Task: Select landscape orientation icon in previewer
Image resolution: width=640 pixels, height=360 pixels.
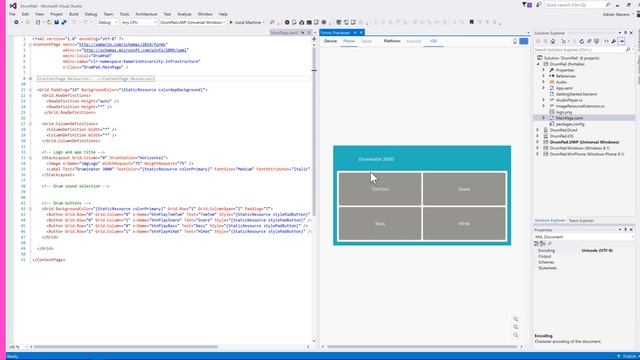Action: [524, 41]
